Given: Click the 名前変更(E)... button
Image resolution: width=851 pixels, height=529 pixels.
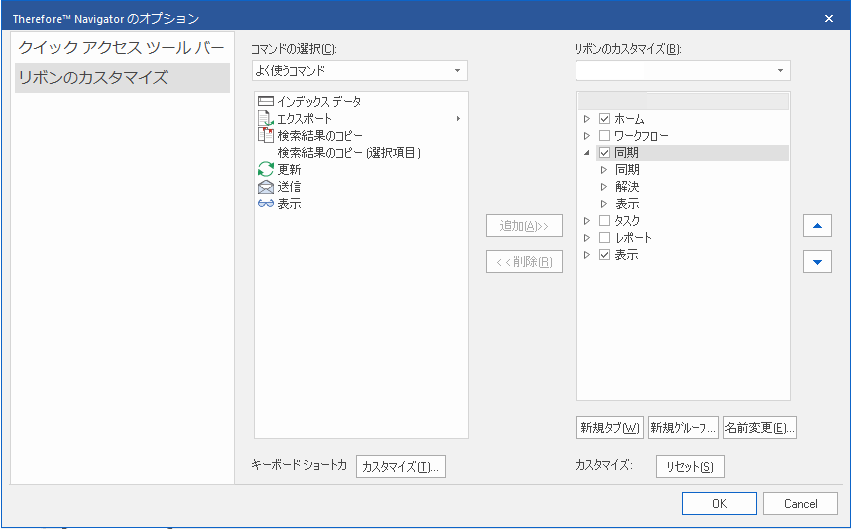Looking at the screenshot, I should (760, 428).
